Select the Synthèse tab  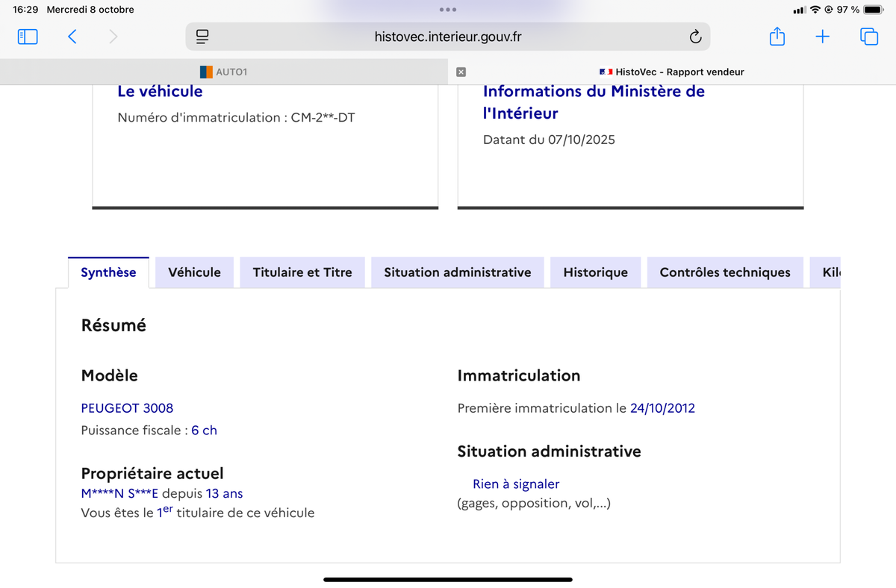[108, 272]
